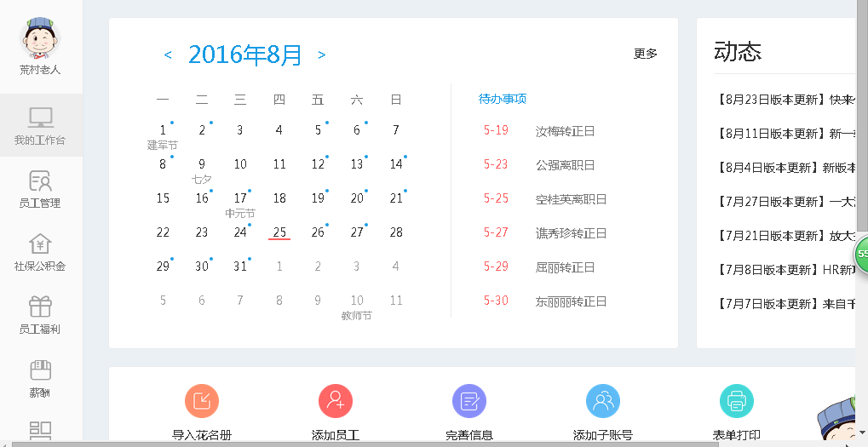Open to-do item 汝梅转正日 dated 5-19
The height and width of the screenshot is (447, 868).
tap(539, 131)
